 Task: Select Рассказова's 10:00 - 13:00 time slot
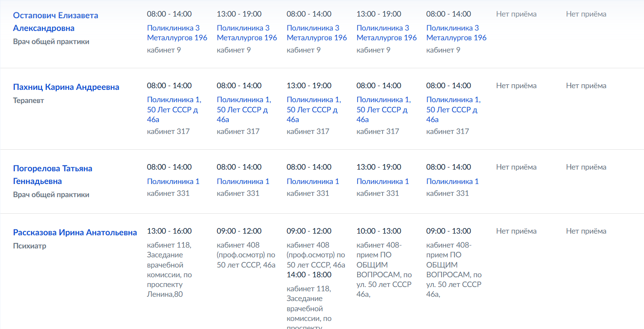pos(379,231)
